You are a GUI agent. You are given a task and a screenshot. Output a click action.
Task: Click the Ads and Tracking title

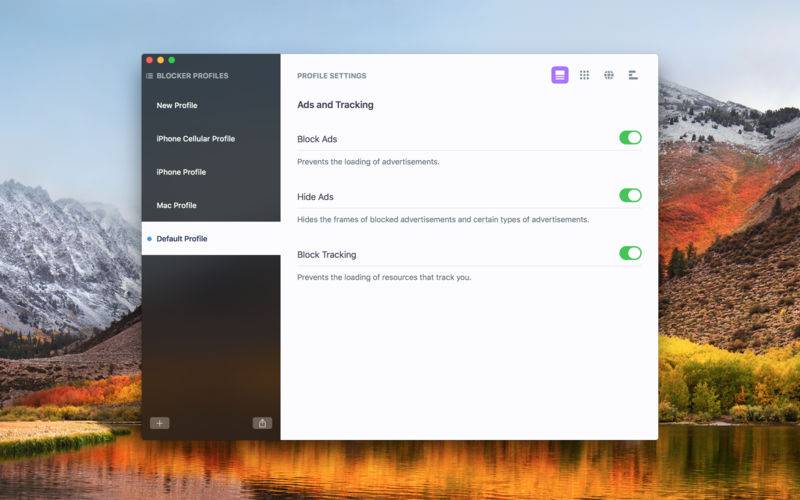[335, 105]
